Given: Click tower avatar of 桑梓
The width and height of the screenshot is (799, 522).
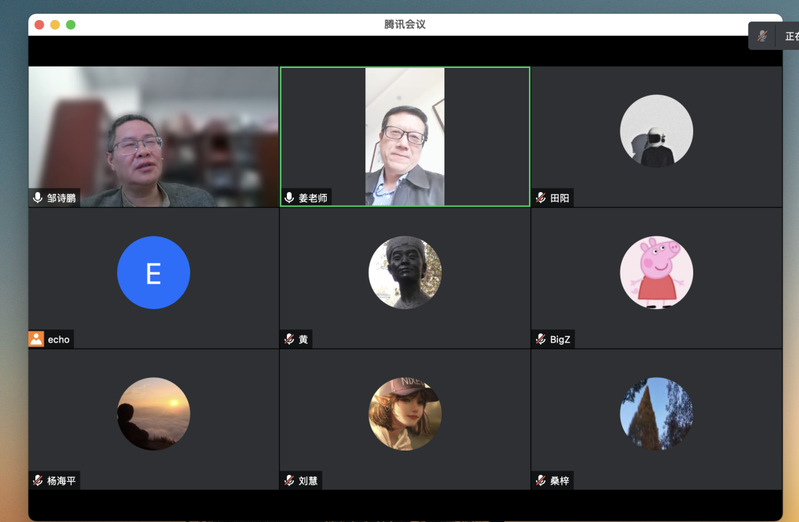Looking at the screenshot, I should coord(656,414).
